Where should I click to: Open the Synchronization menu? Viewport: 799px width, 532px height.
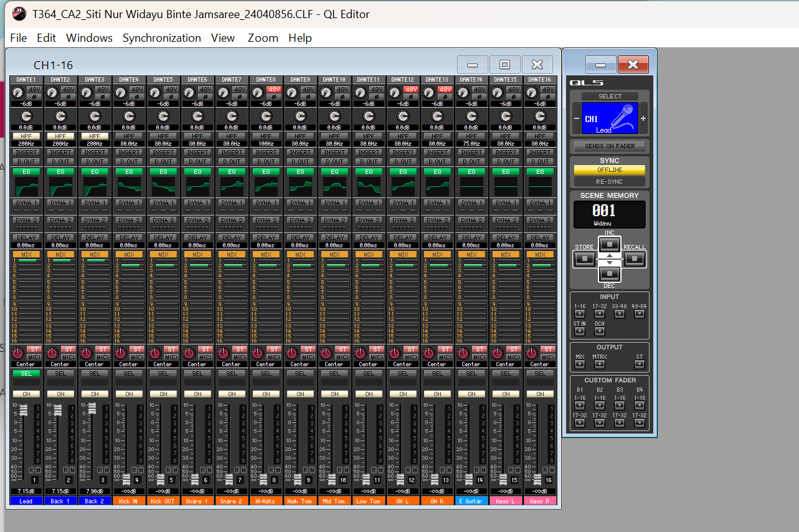(x=161, y=38)
